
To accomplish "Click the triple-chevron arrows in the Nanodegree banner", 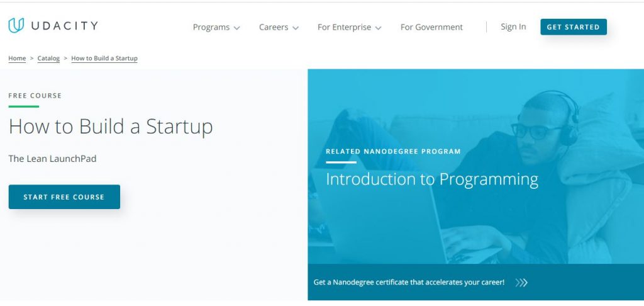I will (x=521, y=283).
